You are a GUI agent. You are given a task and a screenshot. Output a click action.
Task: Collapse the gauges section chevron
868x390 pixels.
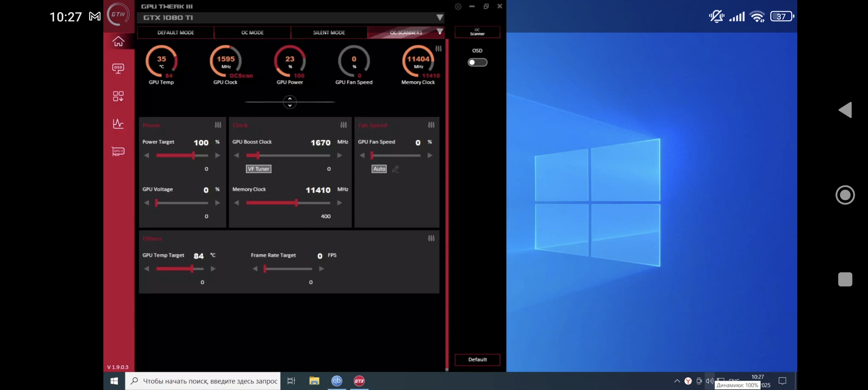[x=290, y=102]
